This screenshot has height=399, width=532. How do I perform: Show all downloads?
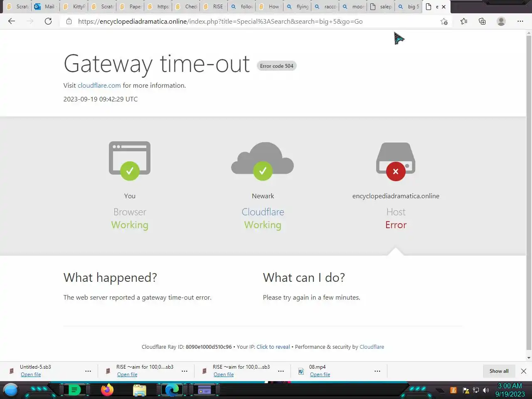(x=499, y=371)
